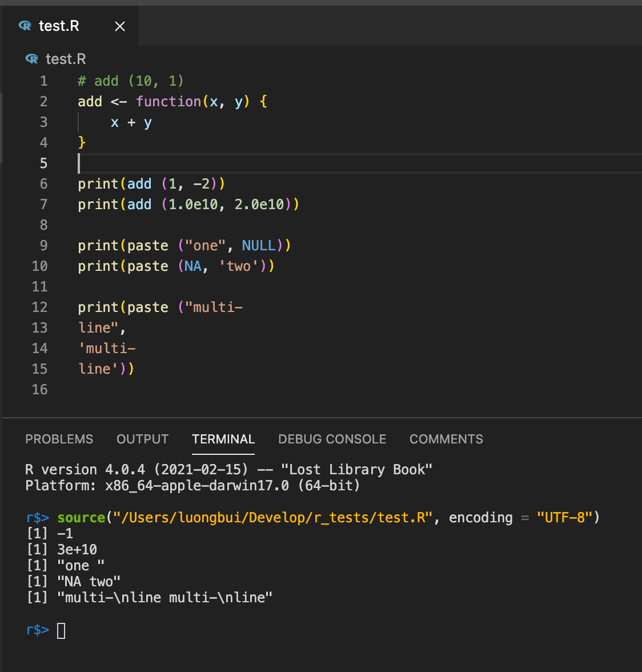Click the R icon in the breadcrumb bar
Image resolution: width=642 pixels, height=672 pixels.
point(31,59)
